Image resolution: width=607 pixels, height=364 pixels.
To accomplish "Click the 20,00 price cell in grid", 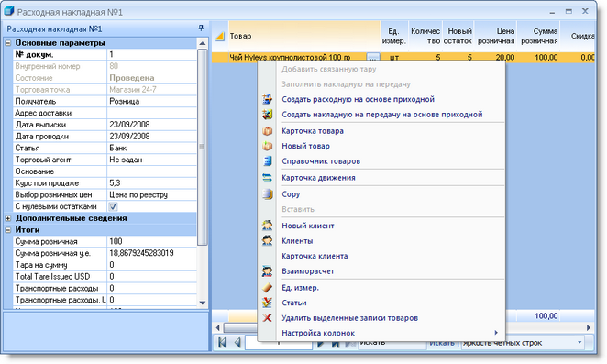I will [496, 58].
